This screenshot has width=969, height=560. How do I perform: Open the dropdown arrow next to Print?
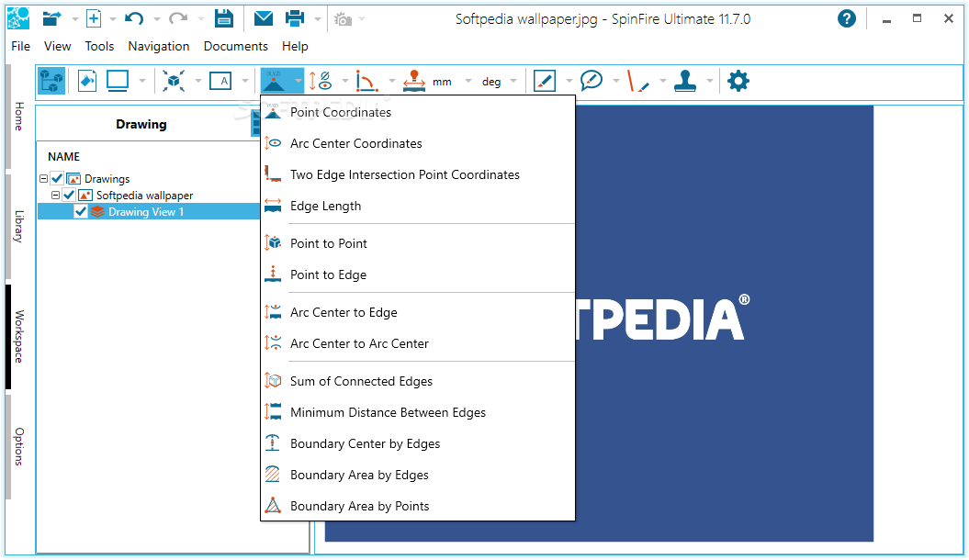318,19
